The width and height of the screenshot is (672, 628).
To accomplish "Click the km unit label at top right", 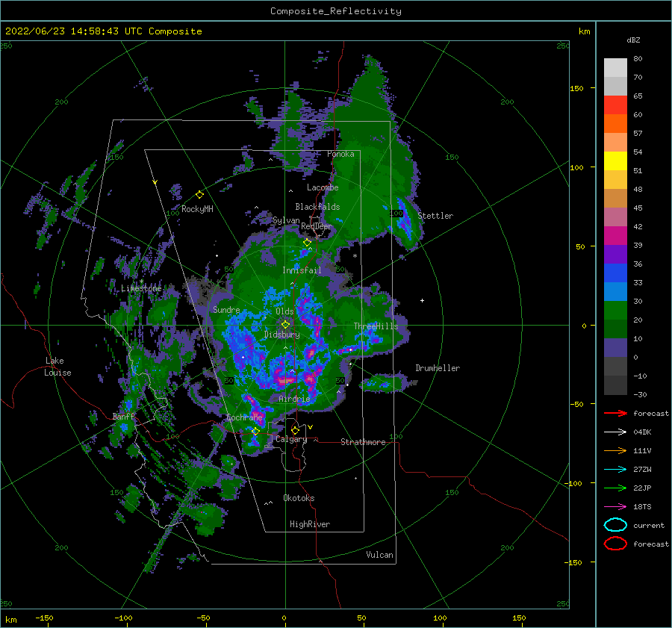I will pos(584,31).
